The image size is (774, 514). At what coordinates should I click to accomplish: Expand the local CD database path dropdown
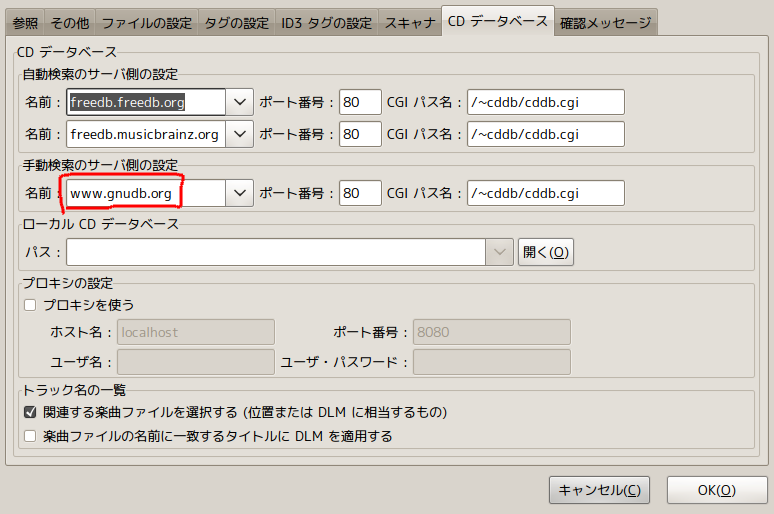tap(500, 252)
